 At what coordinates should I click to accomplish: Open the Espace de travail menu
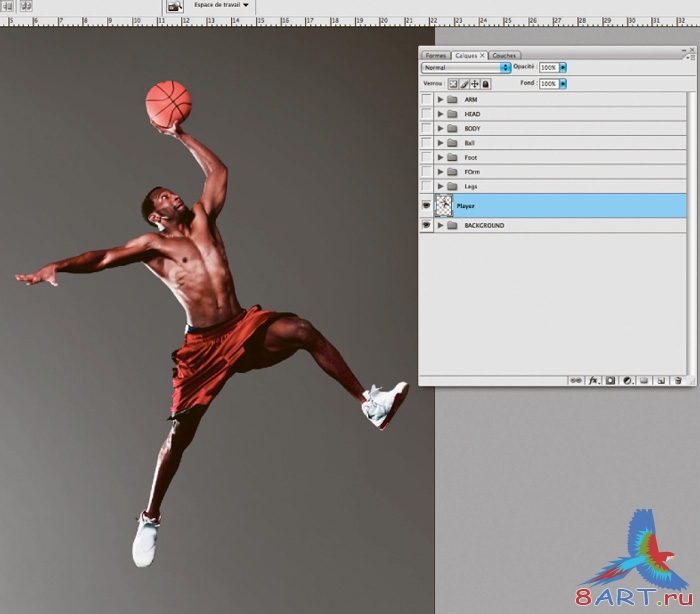click(x=221, y=5)
